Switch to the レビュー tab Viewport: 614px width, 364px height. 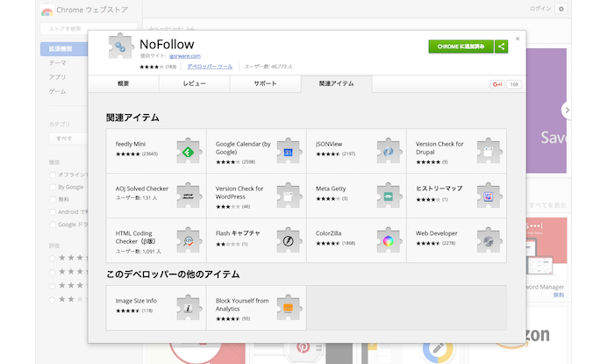tap(194, 84)
